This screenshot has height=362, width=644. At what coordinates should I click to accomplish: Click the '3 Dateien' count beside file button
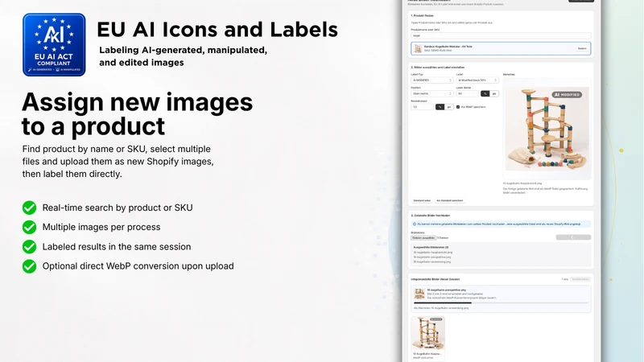pos(443,237)
